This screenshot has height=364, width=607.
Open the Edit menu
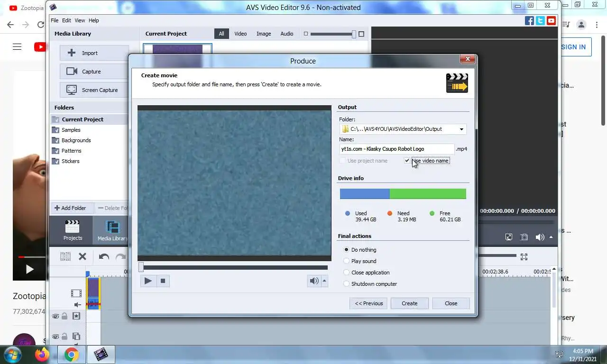pos(66,20)
